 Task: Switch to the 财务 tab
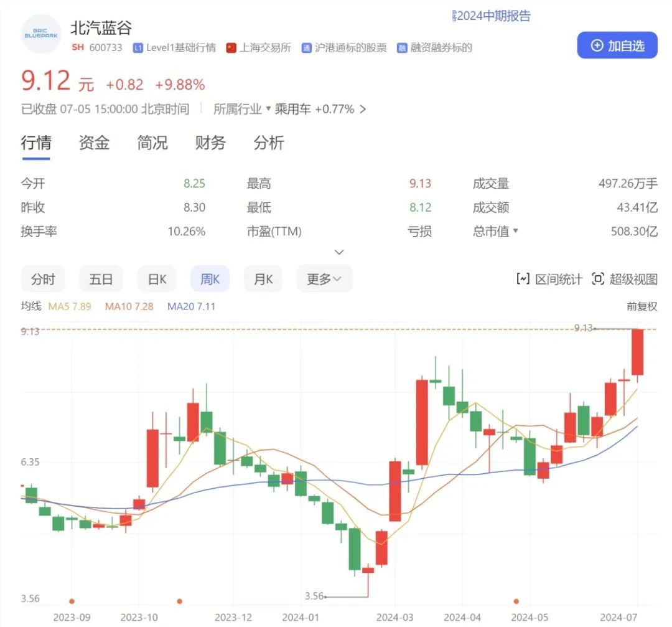coord(210,143)
